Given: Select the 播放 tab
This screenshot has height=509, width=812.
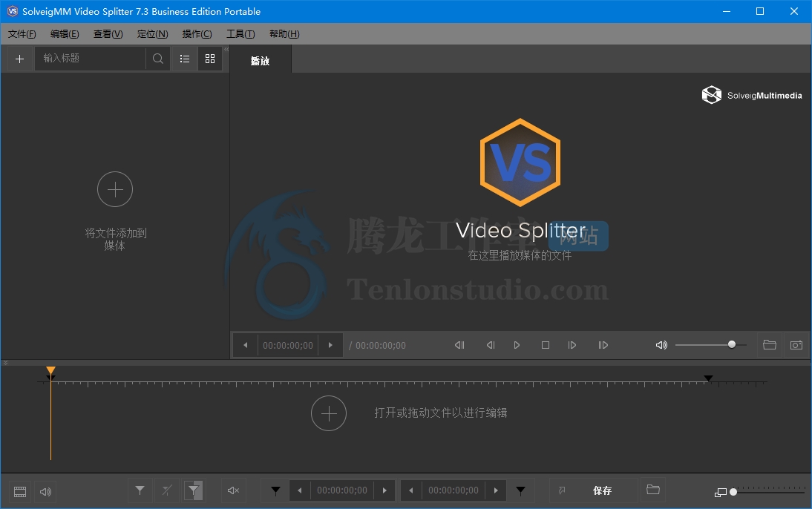Looking at the screenshot, I should coord(260,61).
